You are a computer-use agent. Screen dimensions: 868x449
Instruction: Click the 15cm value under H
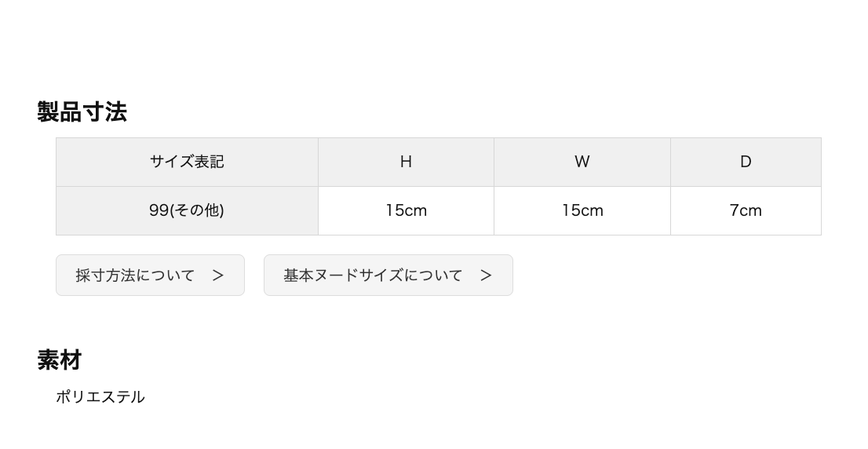point(406,211)
